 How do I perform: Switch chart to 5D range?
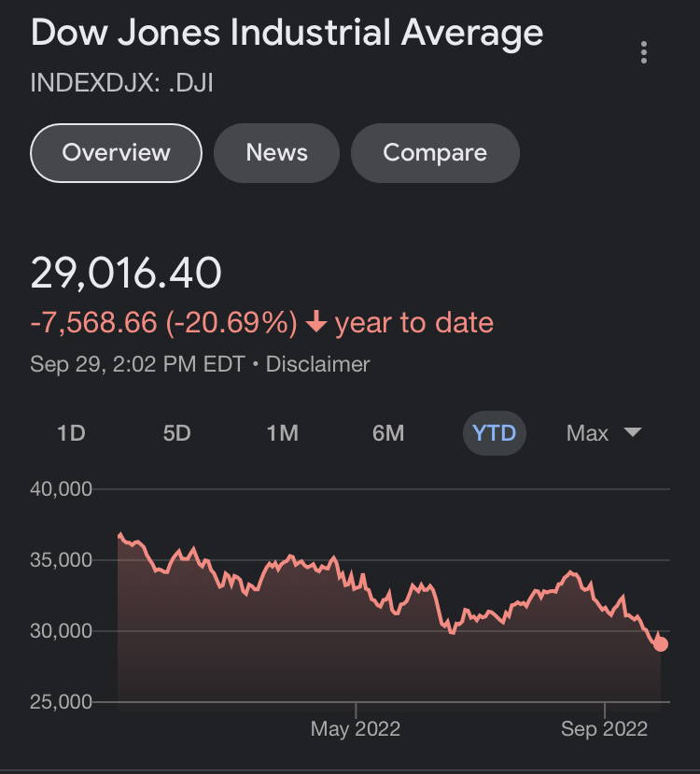[x=176, y=433]
